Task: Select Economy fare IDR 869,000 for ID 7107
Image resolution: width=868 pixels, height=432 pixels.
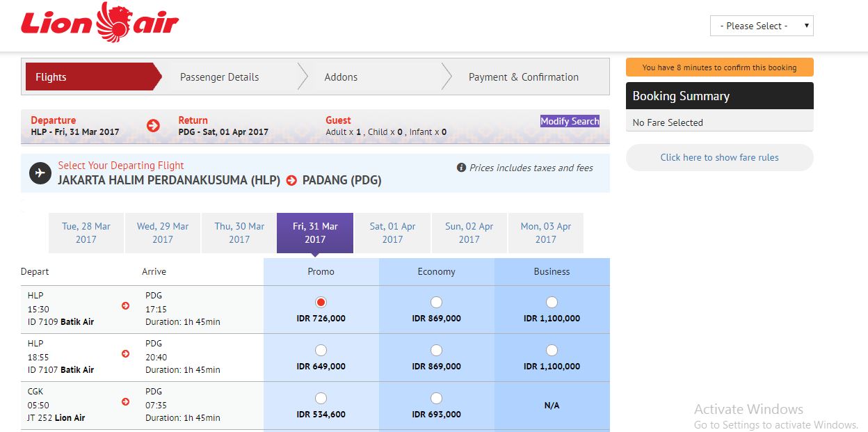Action: point(436,351)
